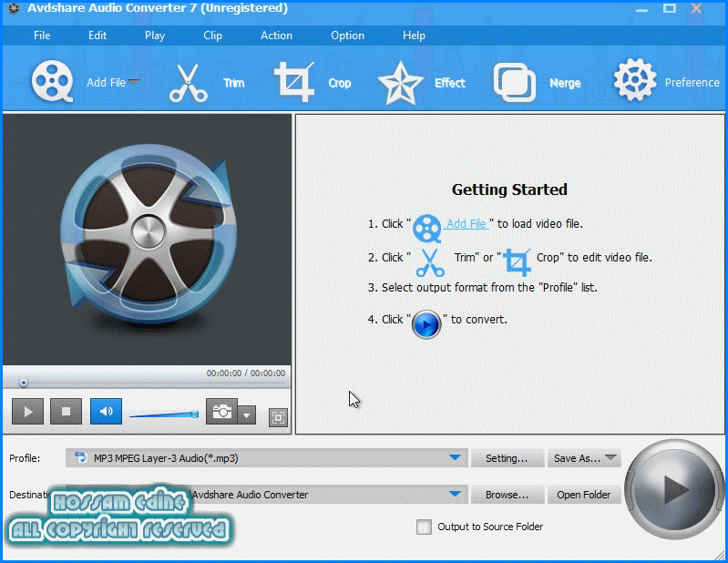Image resolution: width=728 pixels, height=563 pixels.
Task: Click the 00:00:00 / 00:00:00 time display
Action: [246, 374]
